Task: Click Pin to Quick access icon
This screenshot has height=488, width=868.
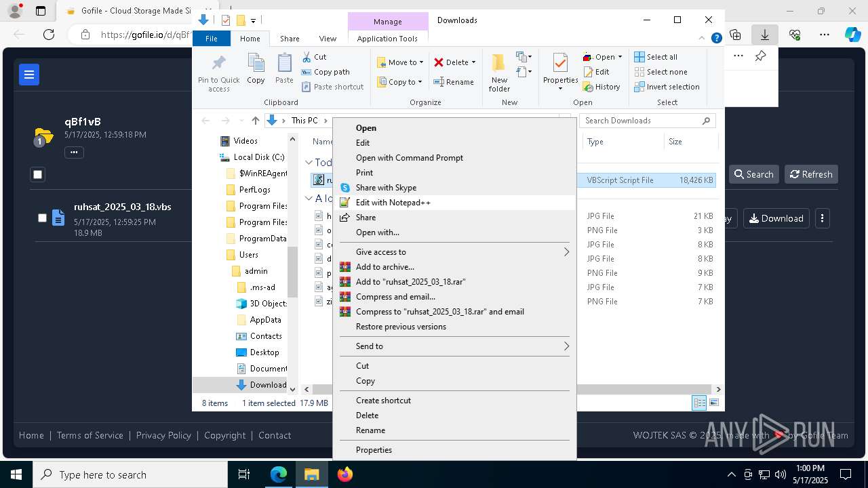Action: point(218,73)
